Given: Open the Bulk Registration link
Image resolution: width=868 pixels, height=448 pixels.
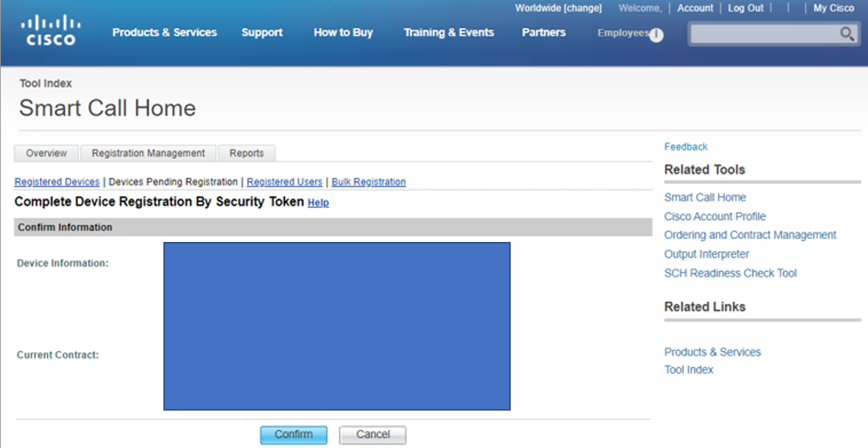Looking at the screenshot, I should point(368,182).
